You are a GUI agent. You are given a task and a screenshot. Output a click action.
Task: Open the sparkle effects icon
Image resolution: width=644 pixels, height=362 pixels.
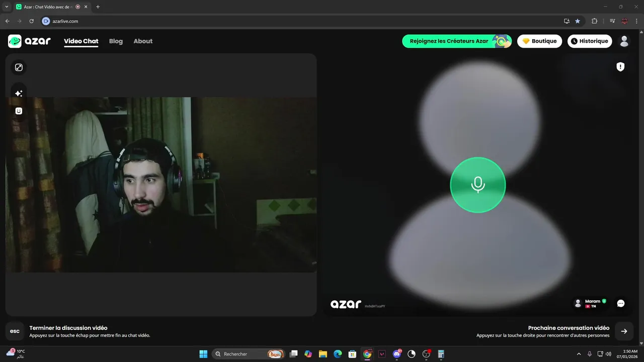pyautogui.click(x=19, y=94)
